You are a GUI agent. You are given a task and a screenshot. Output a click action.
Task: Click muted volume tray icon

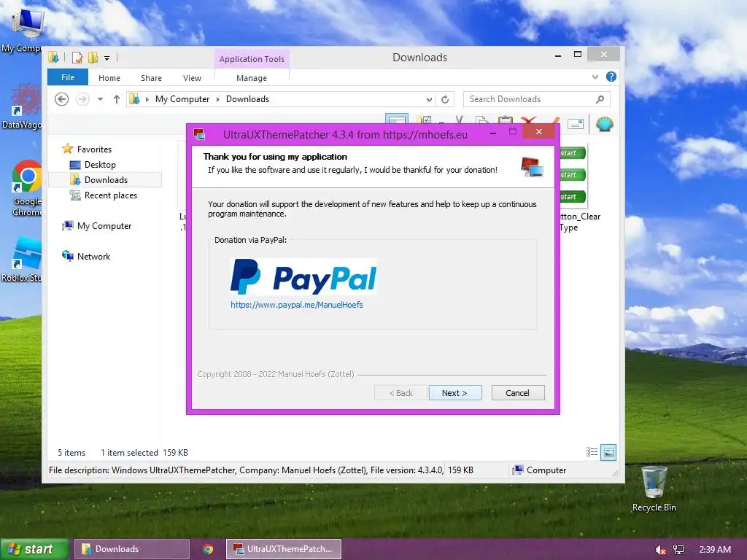coord(660,550)
